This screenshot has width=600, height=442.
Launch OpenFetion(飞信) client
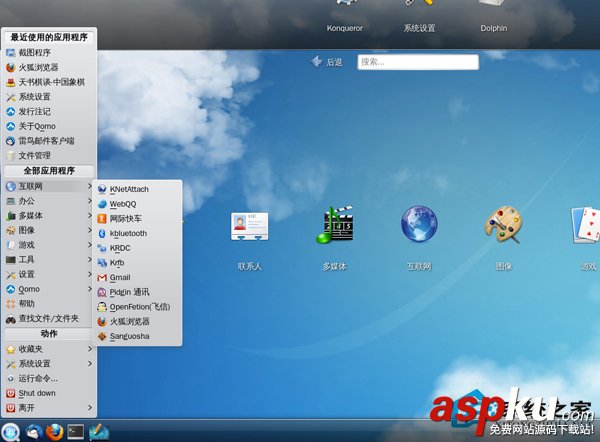tap(137, 307)
